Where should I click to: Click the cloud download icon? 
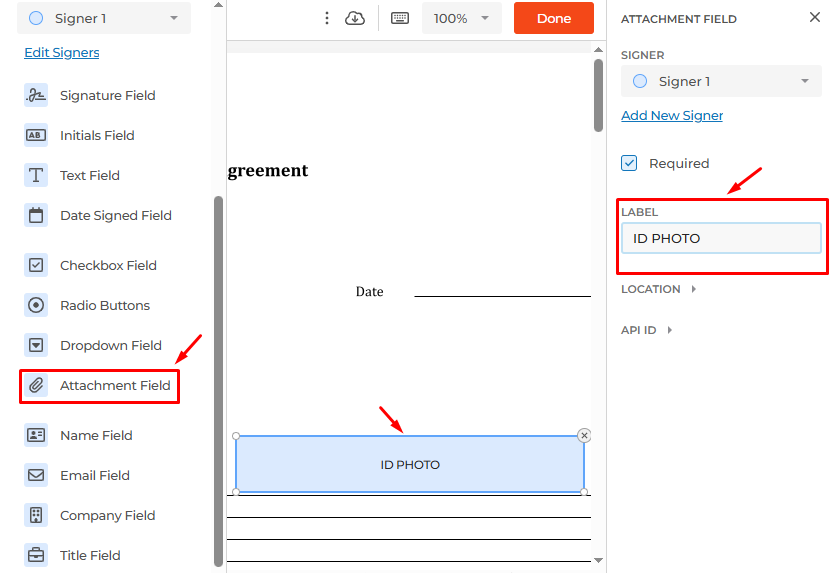pyautogui.click(x=355, y=18)
